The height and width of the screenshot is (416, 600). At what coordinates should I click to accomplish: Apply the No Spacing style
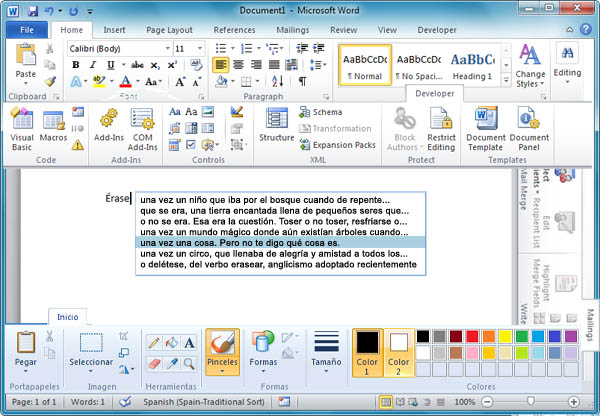point(419,65)
